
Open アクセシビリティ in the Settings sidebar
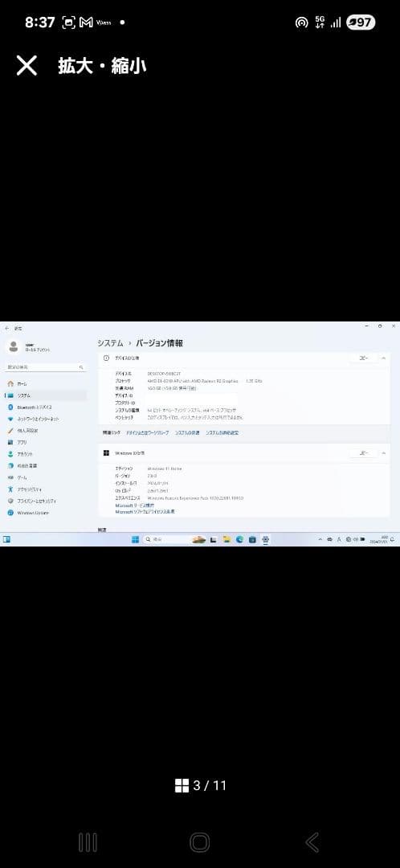pos(45,489)
